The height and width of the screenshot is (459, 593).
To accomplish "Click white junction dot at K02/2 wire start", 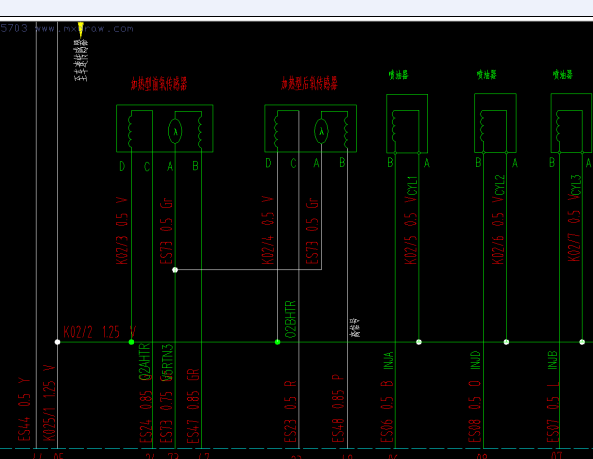I will click(x=57, y=342).
